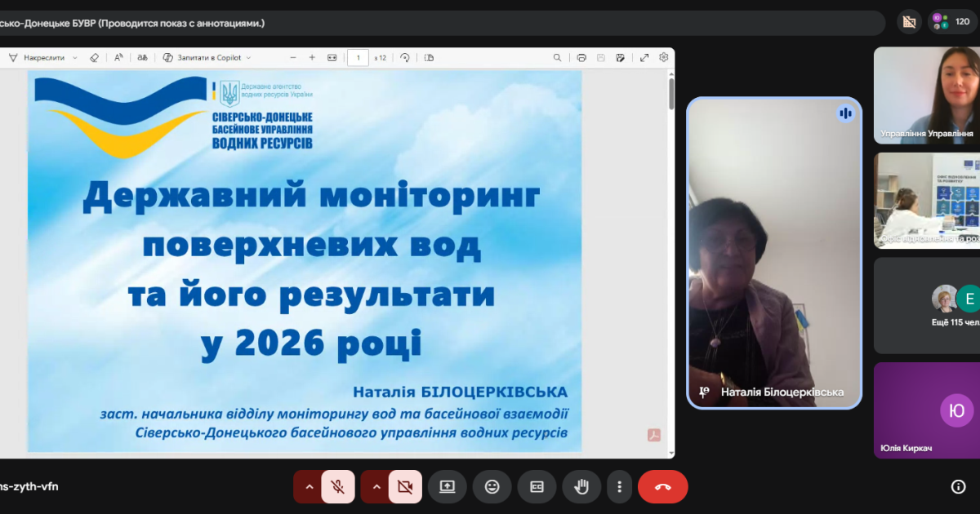Click the present screen icon

pyautogui.click(x=447, y=487)
